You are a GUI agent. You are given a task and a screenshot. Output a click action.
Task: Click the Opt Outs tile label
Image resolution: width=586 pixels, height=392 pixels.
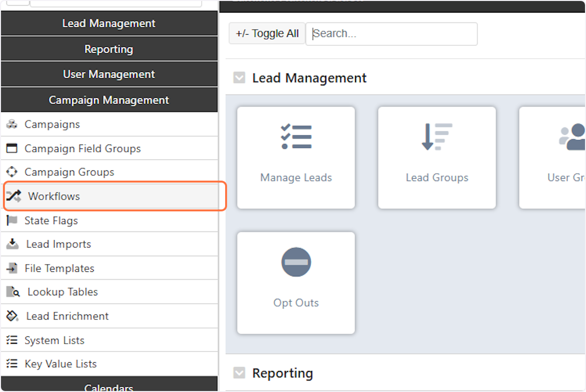tap(296, 303)
